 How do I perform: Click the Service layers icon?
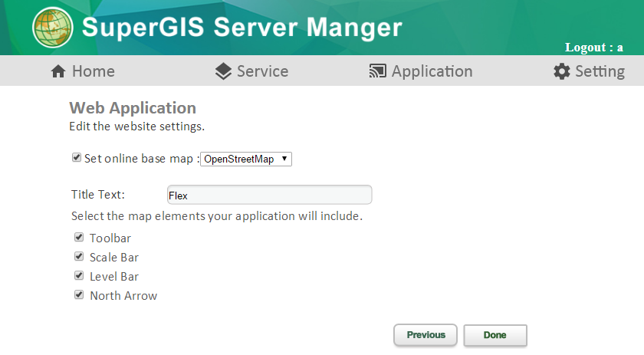(223, 71)
